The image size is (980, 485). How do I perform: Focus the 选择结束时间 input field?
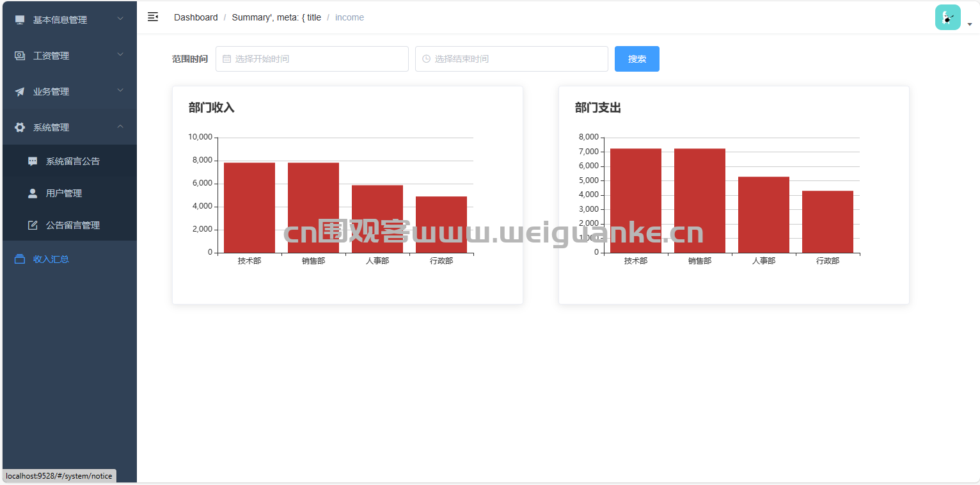point(512,59)
